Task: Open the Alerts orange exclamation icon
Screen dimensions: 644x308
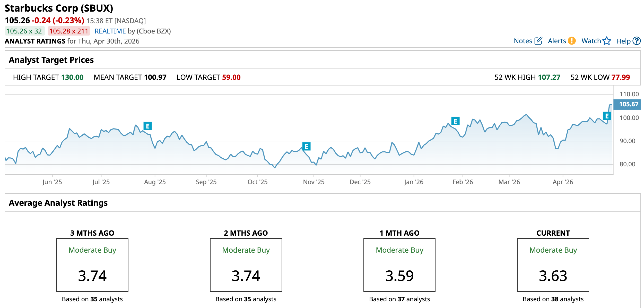Action: tap(572, 41)
